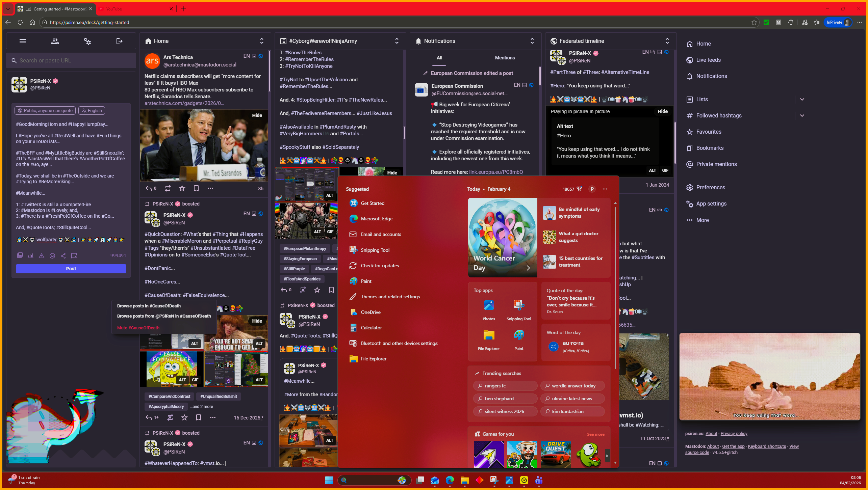Select Mute #CauseOfDeath menu entry
This screenshot has width=868, height=490.
tap(138, 328)
